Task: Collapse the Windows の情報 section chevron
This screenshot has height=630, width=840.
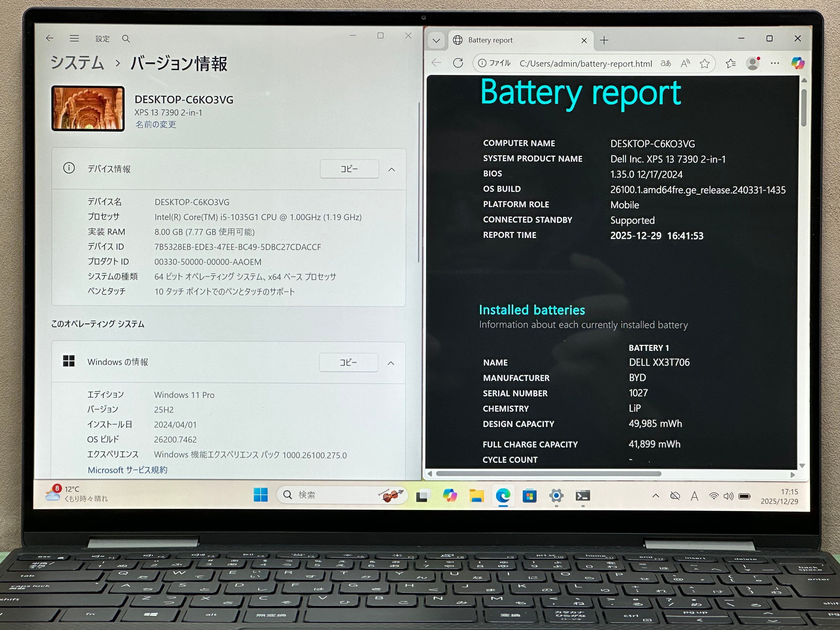Action: [x=391, y=363]
